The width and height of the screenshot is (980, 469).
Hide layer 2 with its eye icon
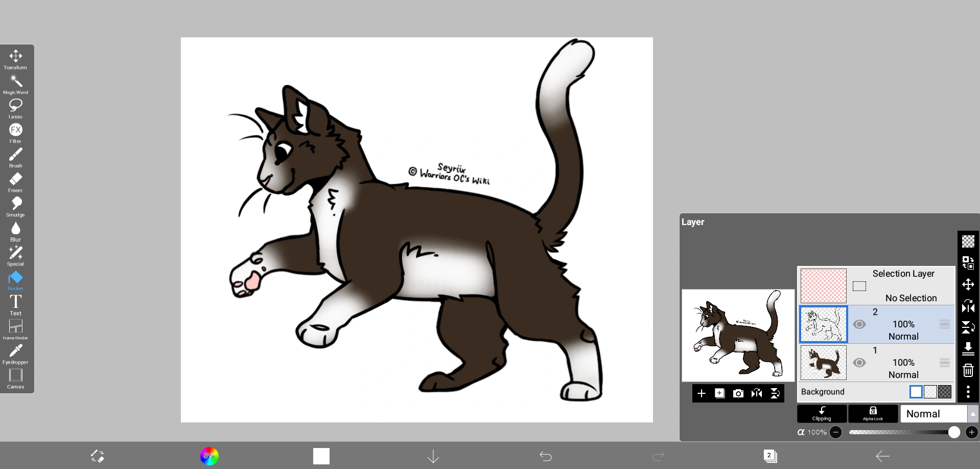(859, 324)
